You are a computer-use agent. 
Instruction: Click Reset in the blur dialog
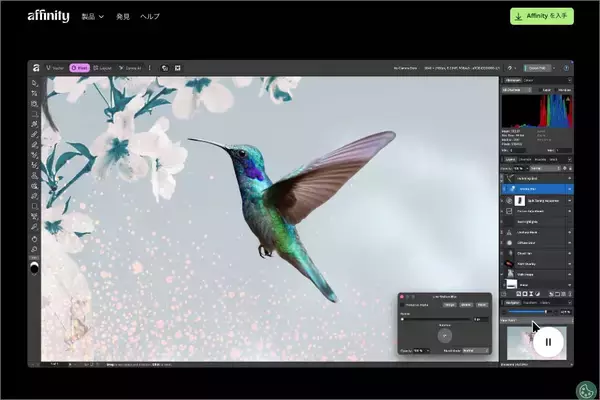[x=482, y=305]
